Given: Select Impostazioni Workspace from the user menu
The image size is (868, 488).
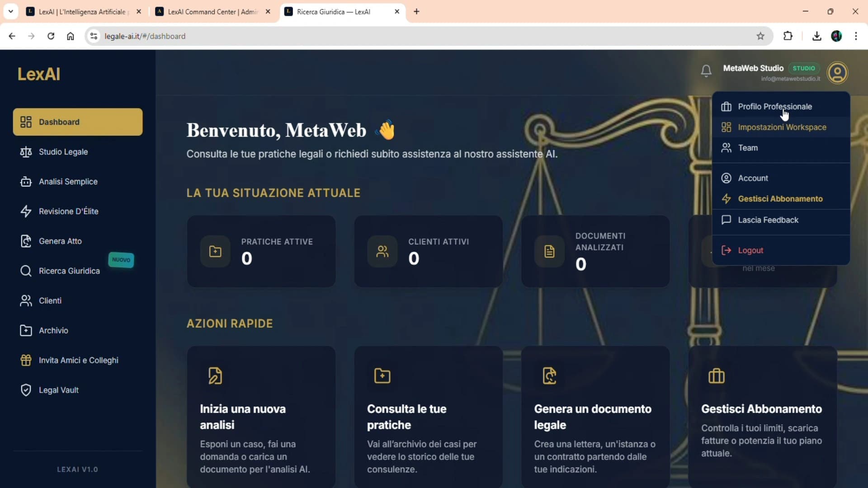Looking at the screenshot, I should tap(782, 127).
